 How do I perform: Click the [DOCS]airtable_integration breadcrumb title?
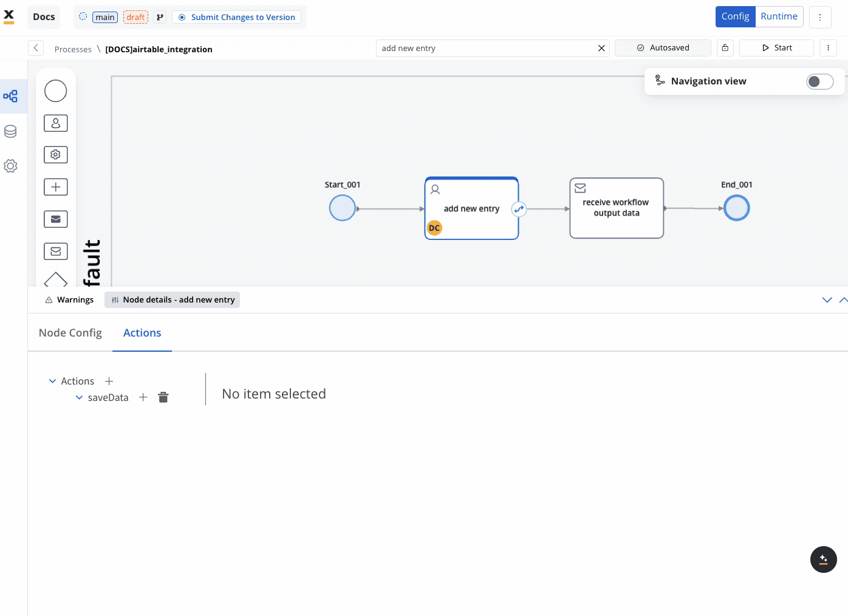(159, 49)
